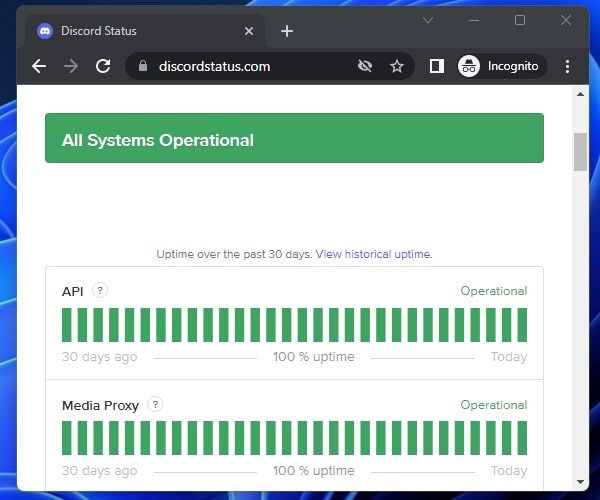This screenshot has height=500, width=600.
Task: Select the Discord Status tab
Action: [145, 31]
